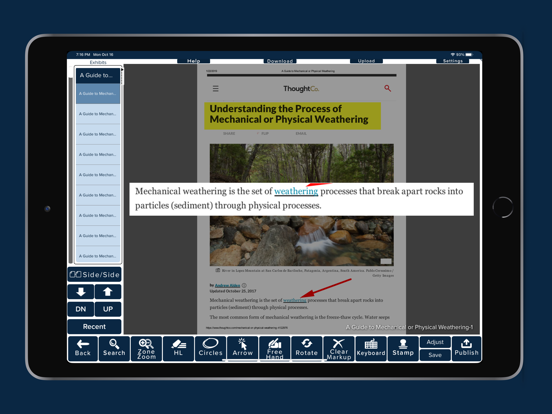
Task: Click the highlighted article title
Action: (x=292, y=116)
